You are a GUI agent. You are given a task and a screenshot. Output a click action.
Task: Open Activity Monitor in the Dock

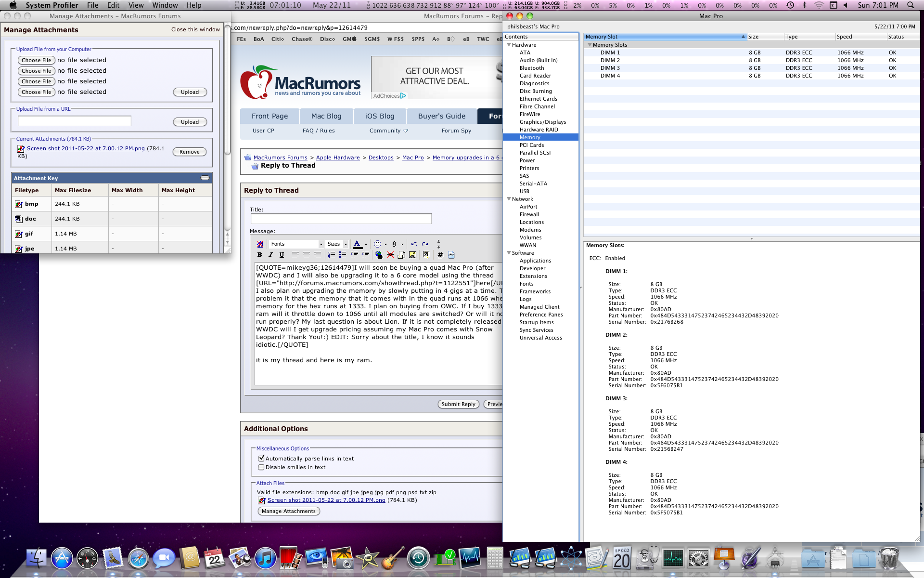click(673, 558)
